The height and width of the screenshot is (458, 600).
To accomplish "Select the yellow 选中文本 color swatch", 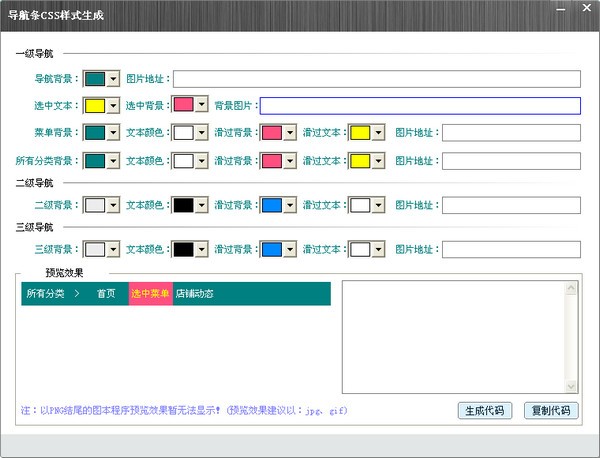I will pyautogui.click(x=95, y=106).
